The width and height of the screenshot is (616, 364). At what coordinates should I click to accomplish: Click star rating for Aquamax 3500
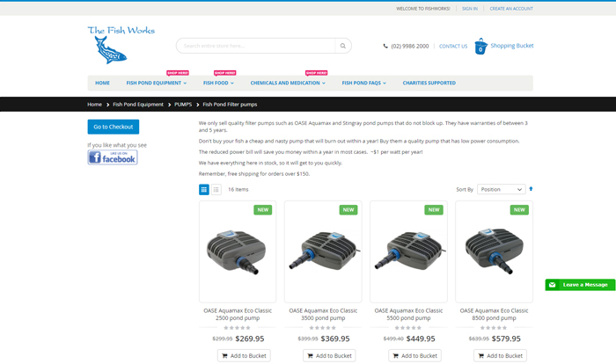point(323,328)
